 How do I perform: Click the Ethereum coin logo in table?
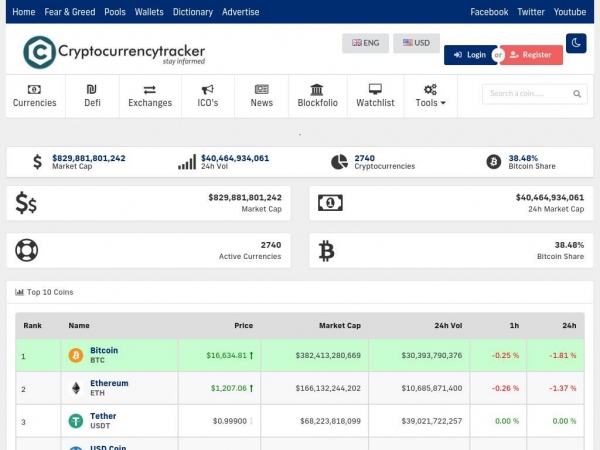click(76, 388)
